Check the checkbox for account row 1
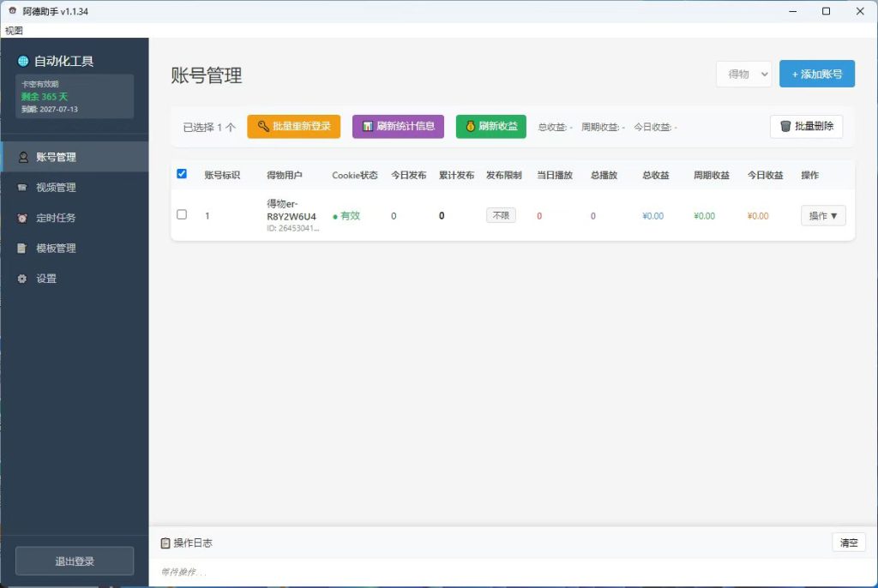This screenshot has height=588, width=878. (182, 214)
